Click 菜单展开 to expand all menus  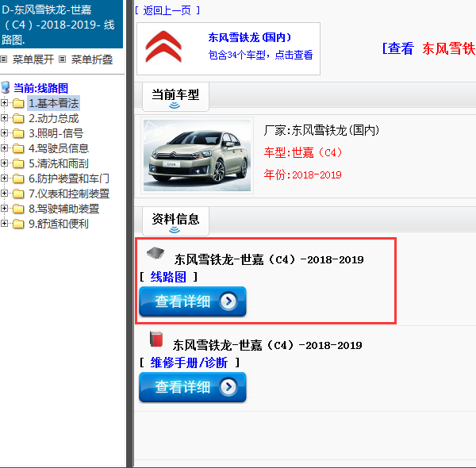tap(33, 59)
